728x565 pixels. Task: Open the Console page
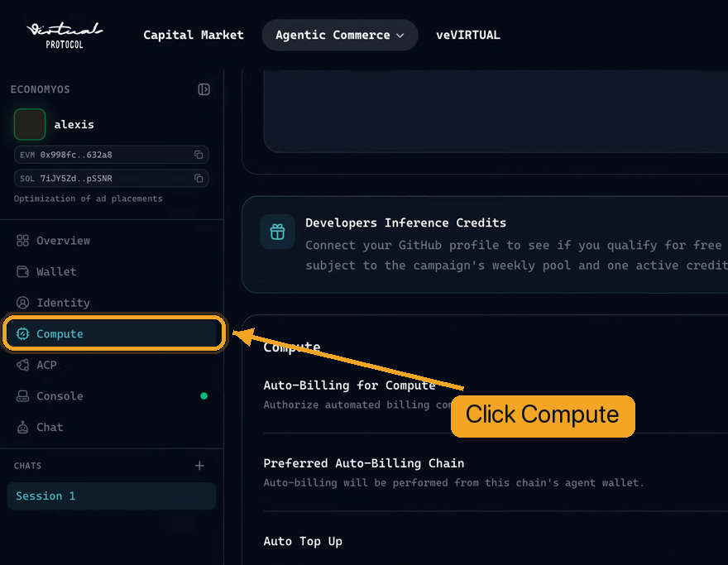pyautogui.click(x=112, y=396)
